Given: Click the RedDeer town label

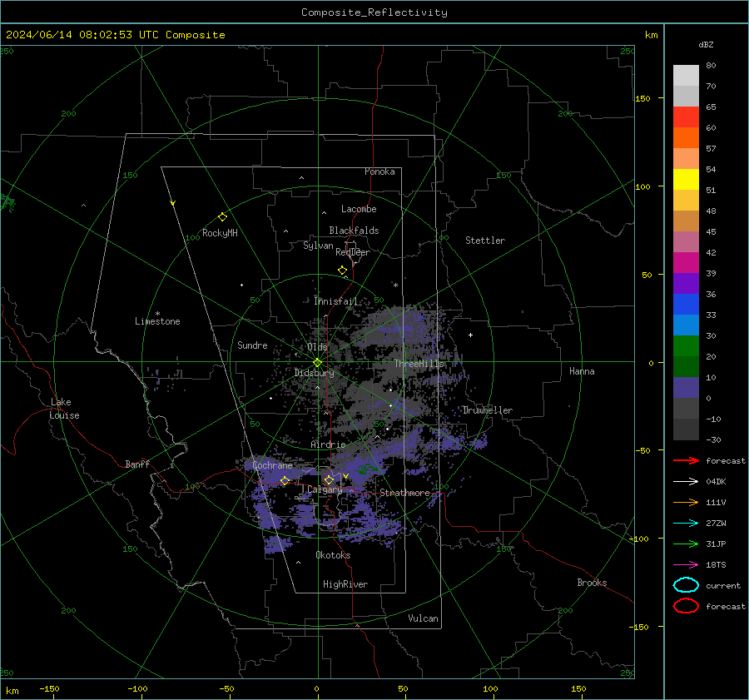Looking at the screenshot, I should (353, 252).
